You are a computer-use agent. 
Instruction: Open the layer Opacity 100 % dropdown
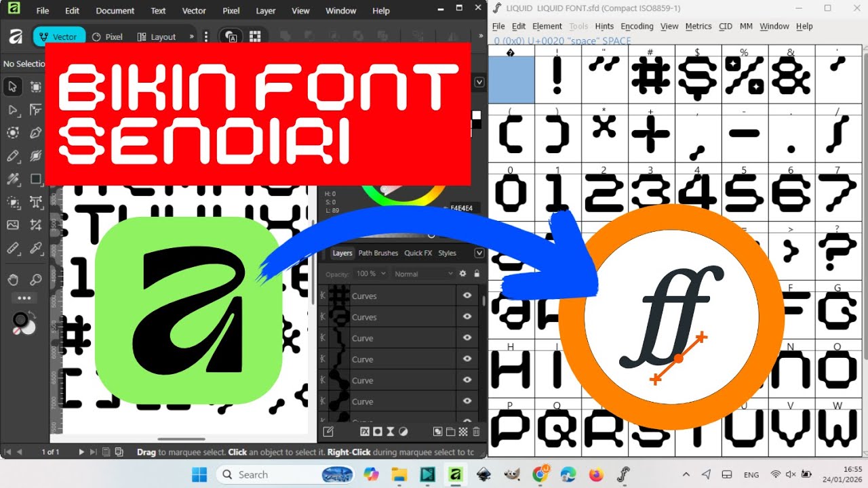[x=371, y=274]
